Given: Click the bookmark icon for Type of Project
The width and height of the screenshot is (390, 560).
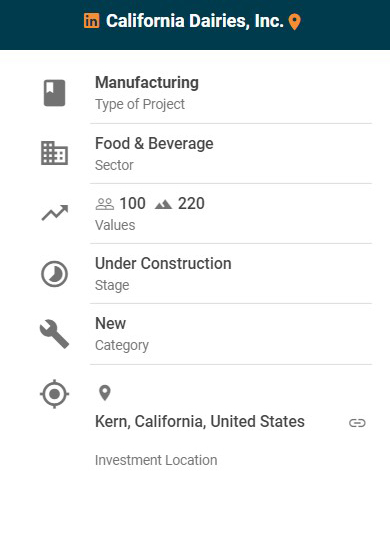Looking at the screenshot, I should [54, 93].
